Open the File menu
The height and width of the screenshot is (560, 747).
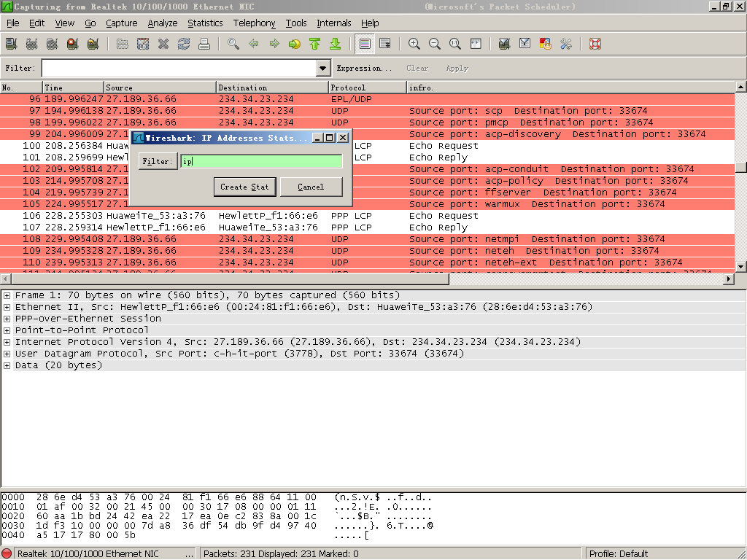click(13, 23)
